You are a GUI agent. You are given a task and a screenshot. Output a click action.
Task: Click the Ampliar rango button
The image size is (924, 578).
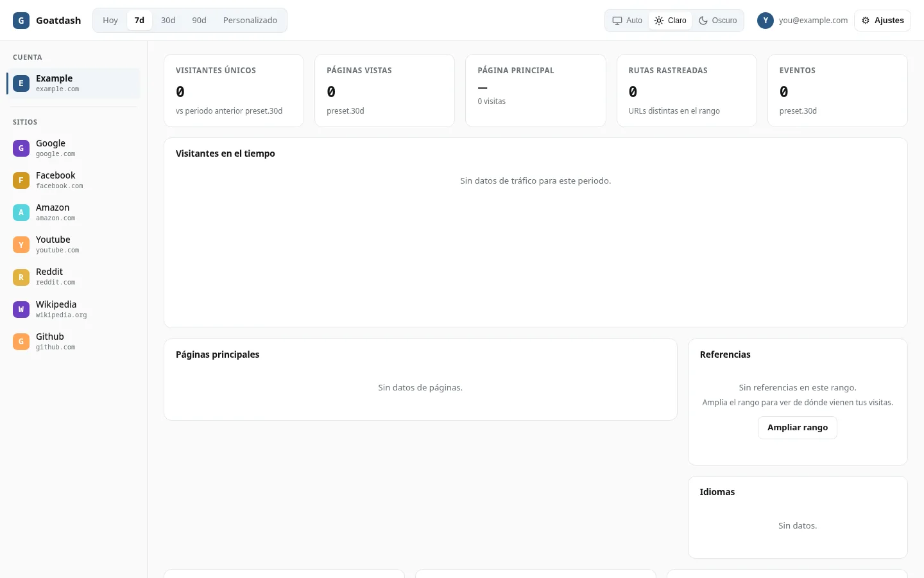(798, 428)
